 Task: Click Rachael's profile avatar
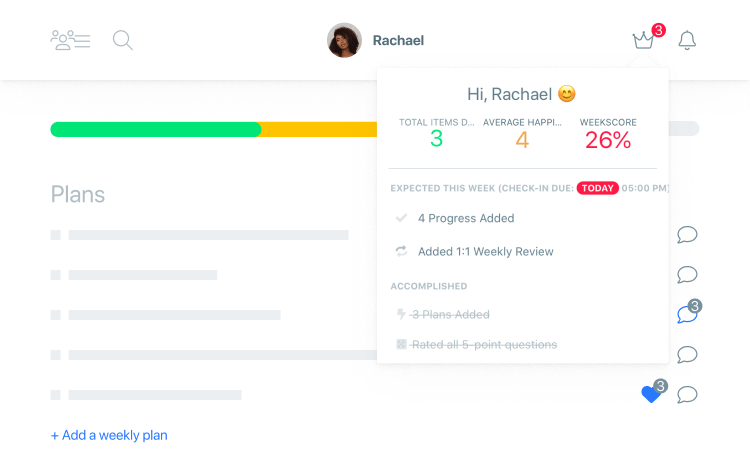[x=344, y=40]
